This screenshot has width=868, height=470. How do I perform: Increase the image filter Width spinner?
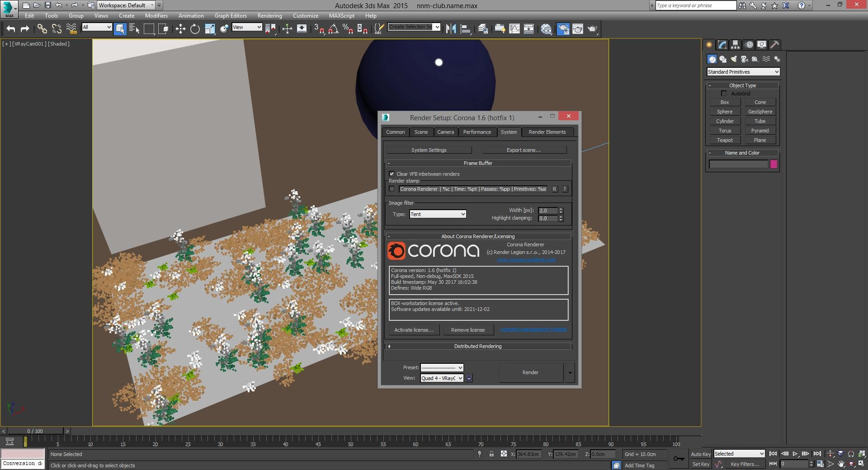(561, 209)
